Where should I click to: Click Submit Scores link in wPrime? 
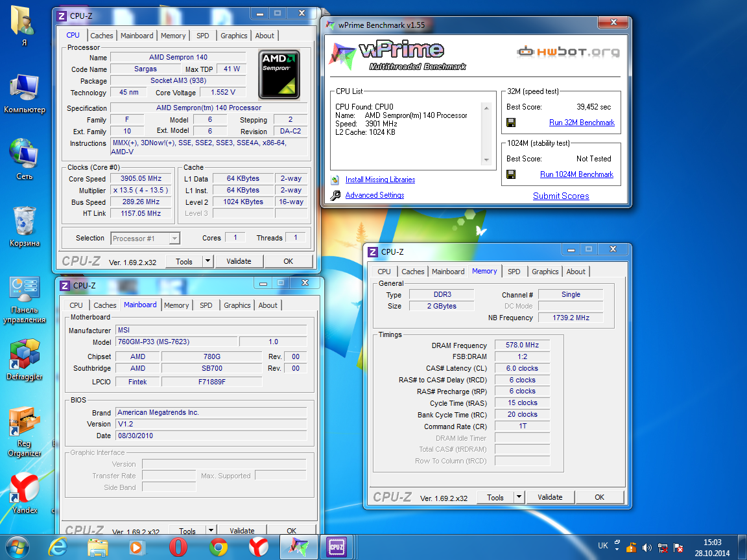coord(561,196)
